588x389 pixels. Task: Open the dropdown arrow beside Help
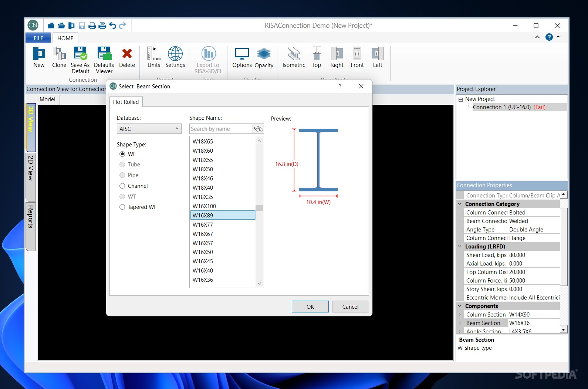558,37
